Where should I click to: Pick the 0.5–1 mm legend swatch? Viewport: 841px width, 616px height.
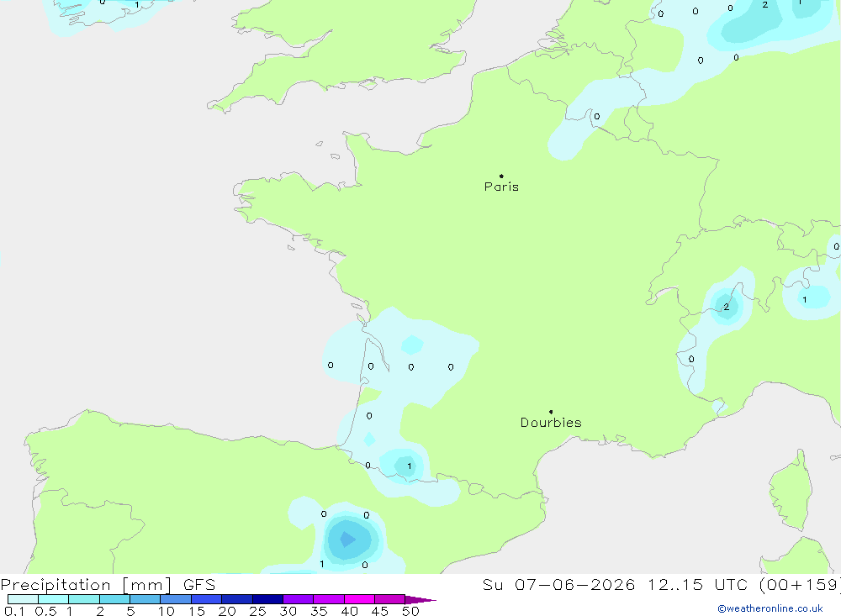click(54, 599)
